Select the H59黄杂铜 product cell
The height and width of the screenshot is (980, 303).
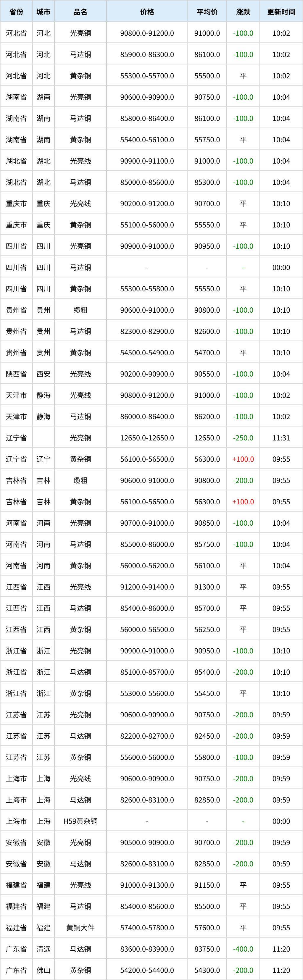[80, 821]
